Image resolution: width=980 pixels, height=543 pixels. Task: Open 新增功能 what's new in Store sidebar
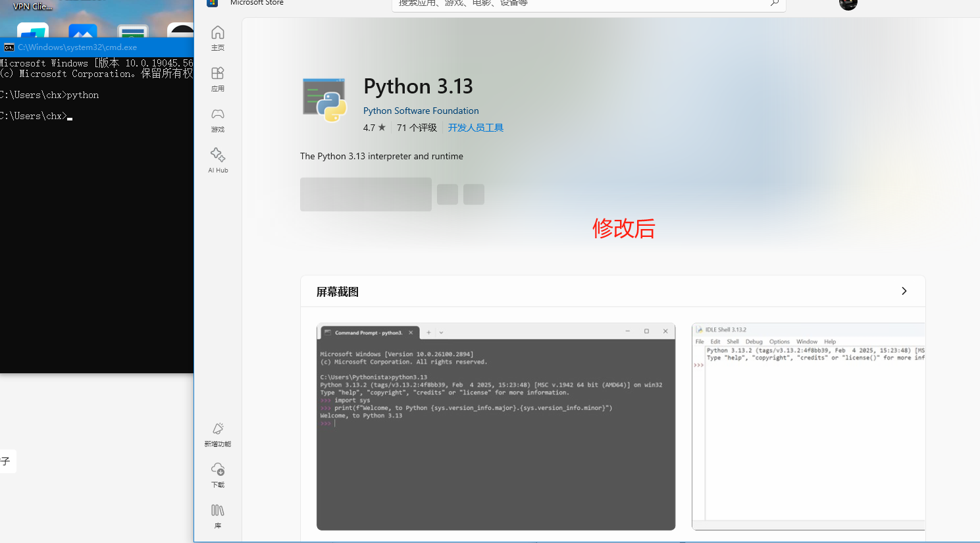tap(218, 435)
